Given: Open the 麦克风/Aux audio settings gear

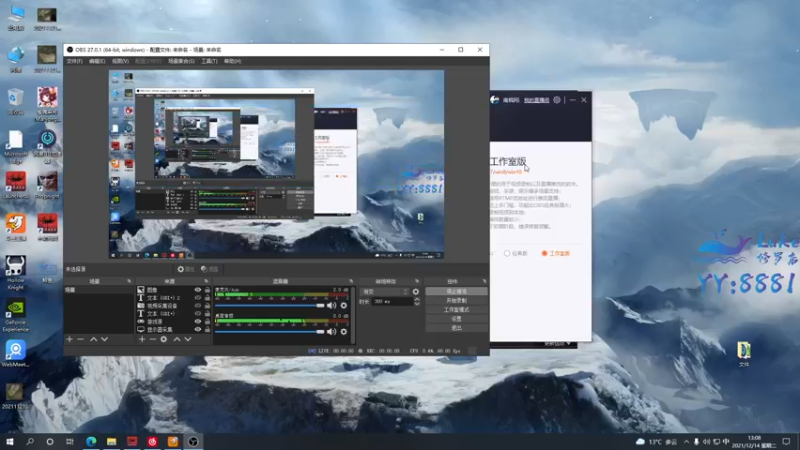Looking at the screenshot, I should point(344,305).
